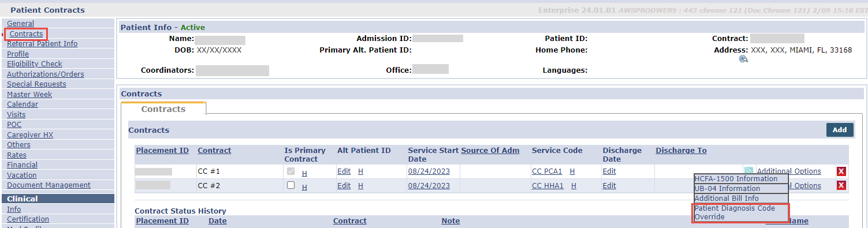Open history H for the CC #2 Alt Patient ID
Image resolution: width=868 pixels, height=228 pixels.
360,186
